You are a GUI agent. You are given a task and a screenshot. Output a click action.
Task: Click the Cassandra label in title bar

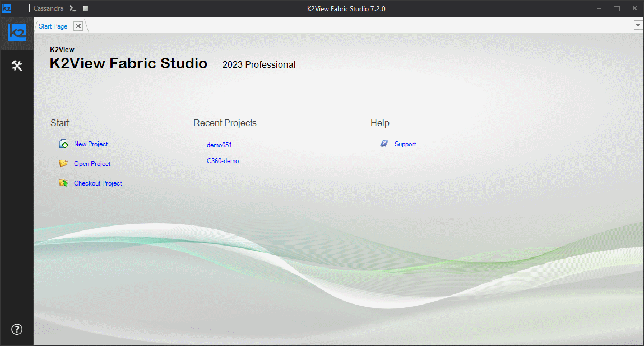pyautogui.click(x=49, y=8)
